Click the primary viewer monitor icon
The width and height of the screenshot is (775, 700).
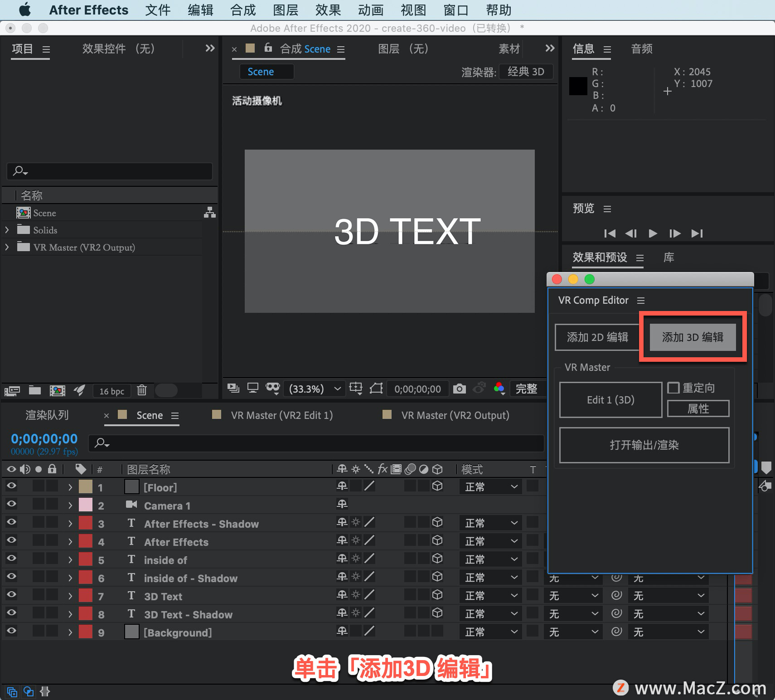pyautogui.click(x=253, y=388)
